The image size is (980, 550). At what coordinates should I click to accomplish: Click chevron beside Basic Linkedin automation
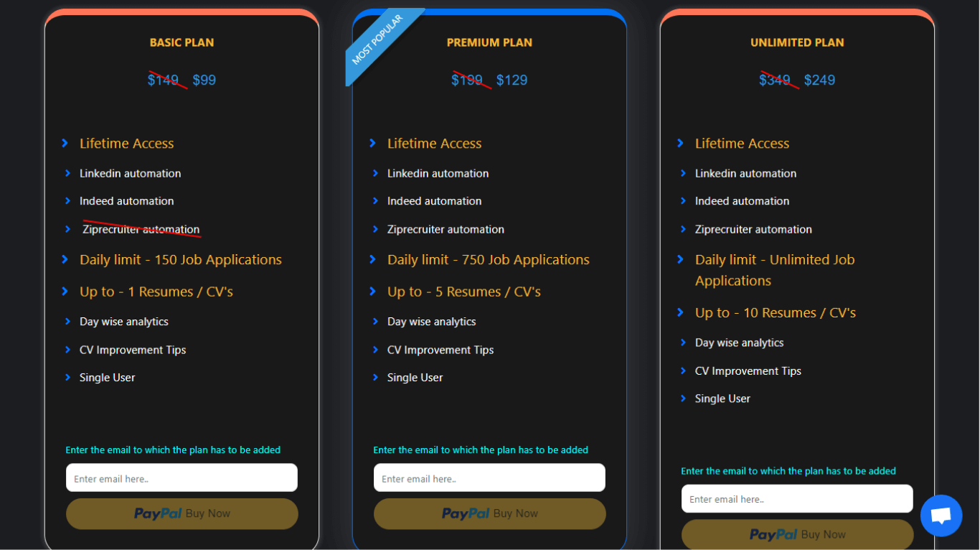pos(67,173)
